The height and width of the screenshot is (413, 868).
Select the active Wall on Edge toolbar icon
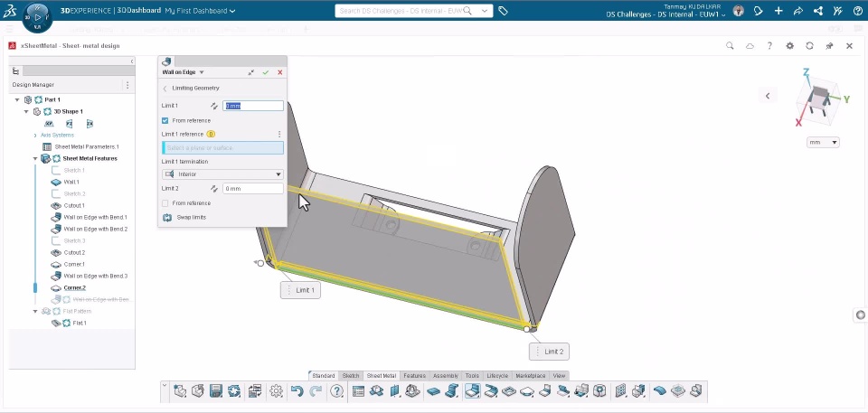(472, 390)
